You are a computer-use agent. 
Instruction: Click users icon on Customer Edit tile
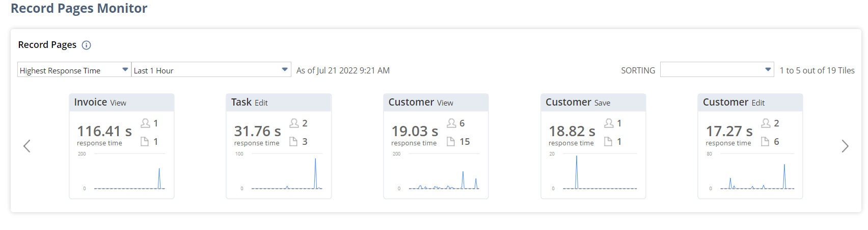pyautogui.click(x=766, y=123)
